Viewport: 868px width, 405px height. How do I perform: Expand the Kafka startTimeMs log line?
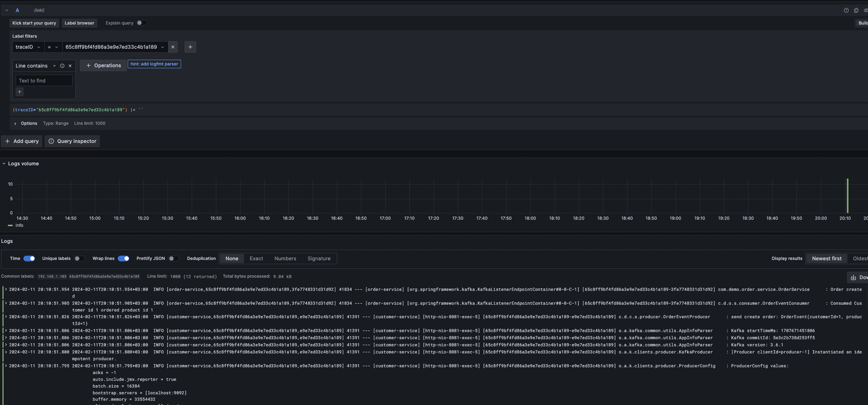pyautogui.click(x=6, y=330)
